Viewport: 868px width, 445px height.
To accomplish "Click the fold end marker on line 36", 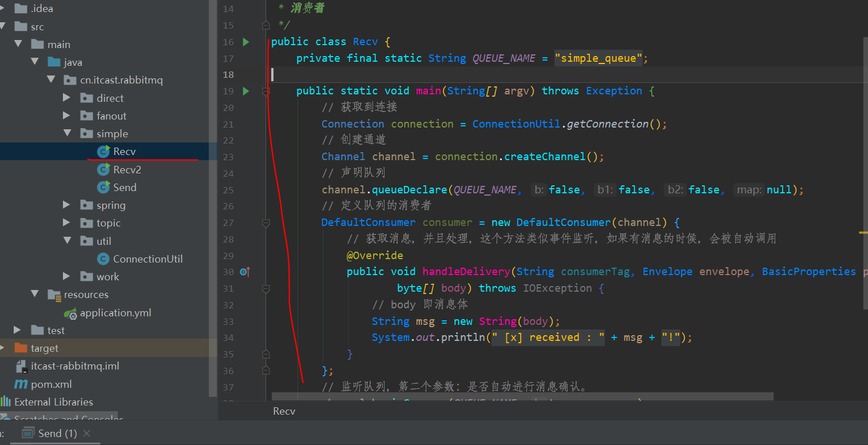I will 266,371.
